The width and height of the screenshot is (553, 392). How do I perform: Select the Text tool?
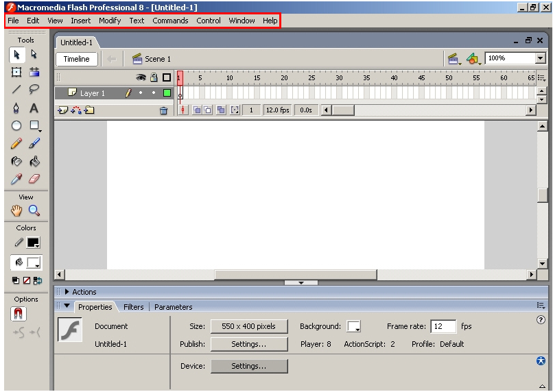coord(34,108)
